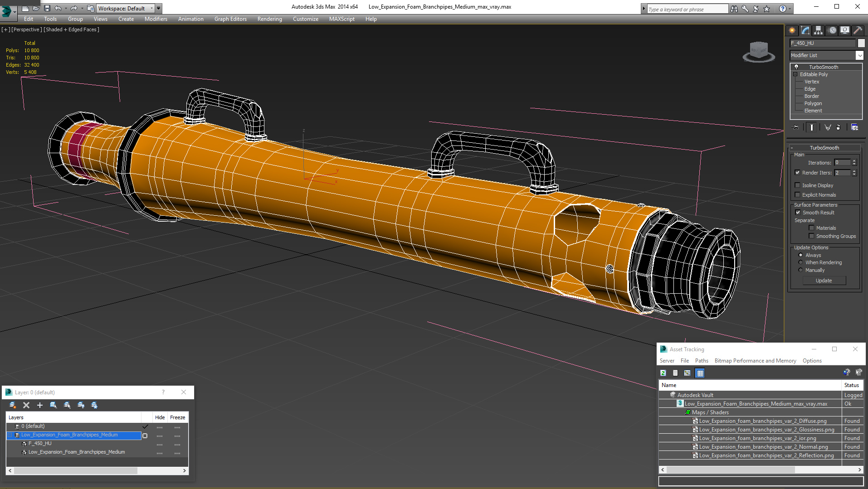Toggle Show End Result icon
The height and width of the screenshot is (489, 868).
812,127
